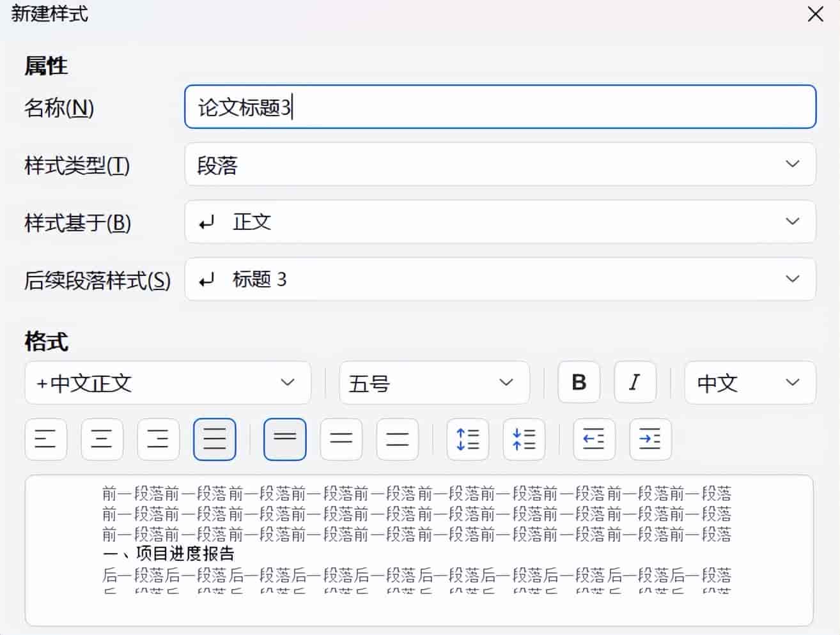Viewport: 840px width, 635px height.
Task: Align paragraph text to the right
Action: 159,440
